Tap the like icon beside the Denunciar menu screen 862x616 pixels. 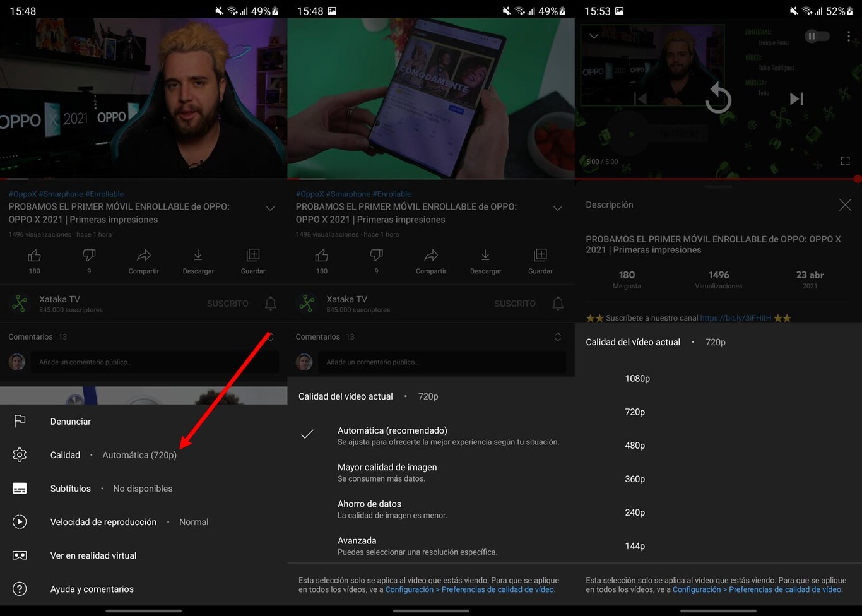(34, 256)
